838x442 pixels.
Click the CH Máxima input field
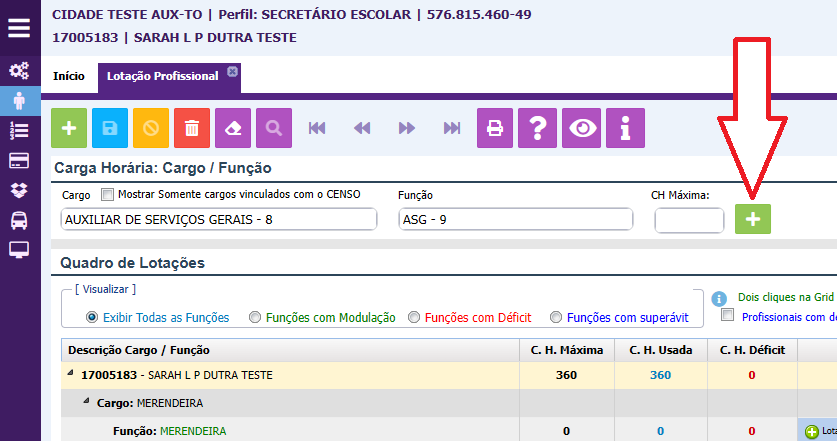coord(689,220)
